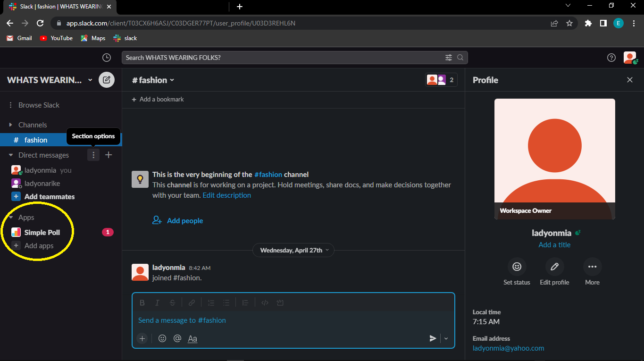The height and width of the screenshot is (361, 644).
Task: Open a new Chrome tab
Action: pos(240,7)
